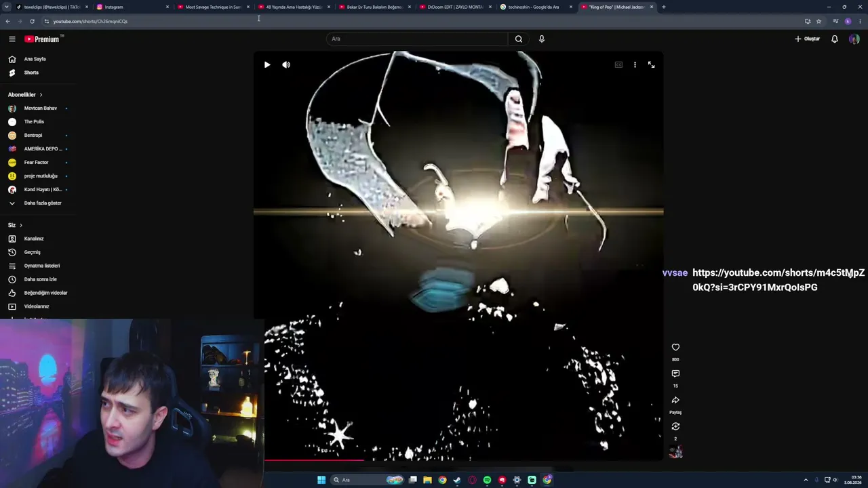Open Oynatma listeleri playlists
Viewport: 868px width, 488px height.
click(38, 266)
